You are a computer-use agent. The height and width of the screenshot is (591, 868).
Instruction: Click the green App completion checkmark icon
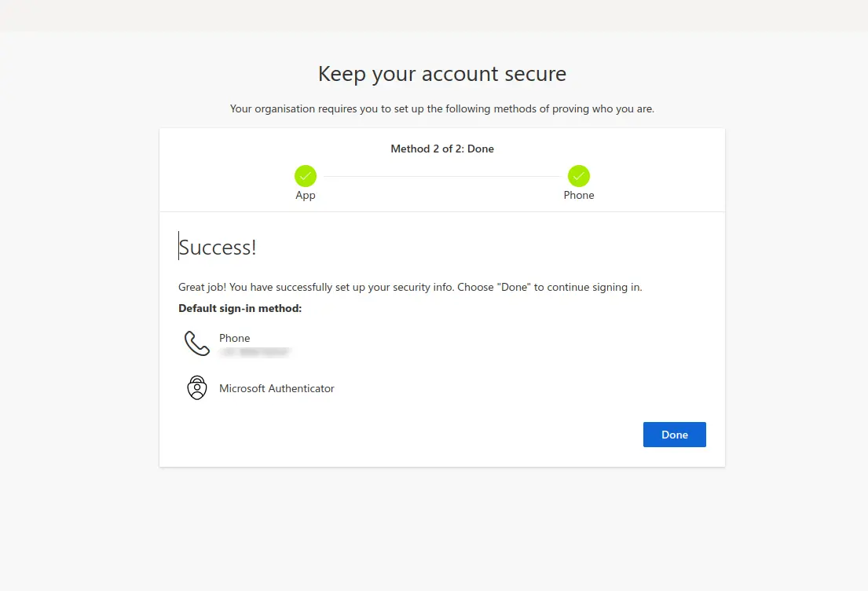tap(305, 175)
